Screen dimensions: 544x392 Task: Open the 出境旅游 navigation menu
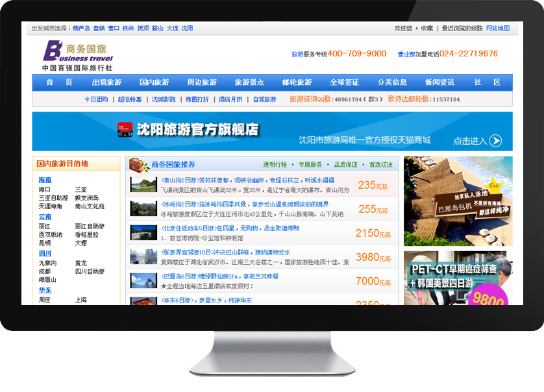click(x=106, y=82)
